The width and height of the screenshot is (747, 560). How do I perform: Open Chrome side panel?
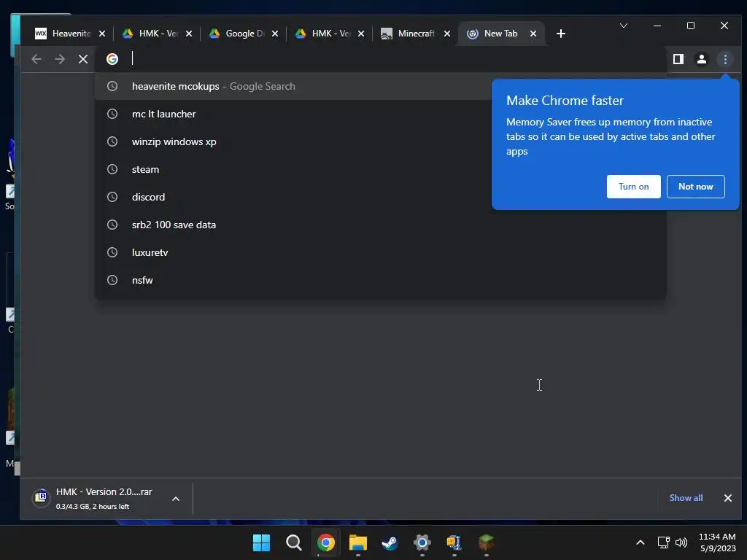(x=678, y=59)
